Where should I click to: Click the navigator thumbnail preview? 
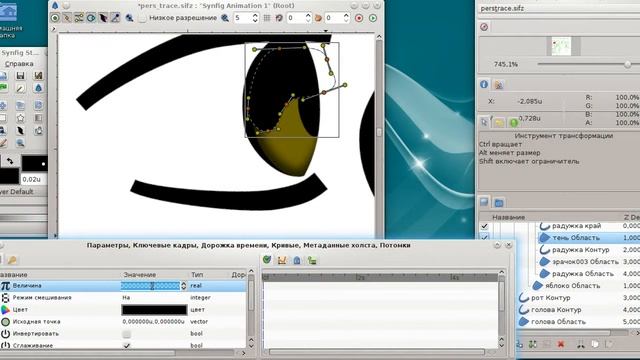[x=561, y=46]
